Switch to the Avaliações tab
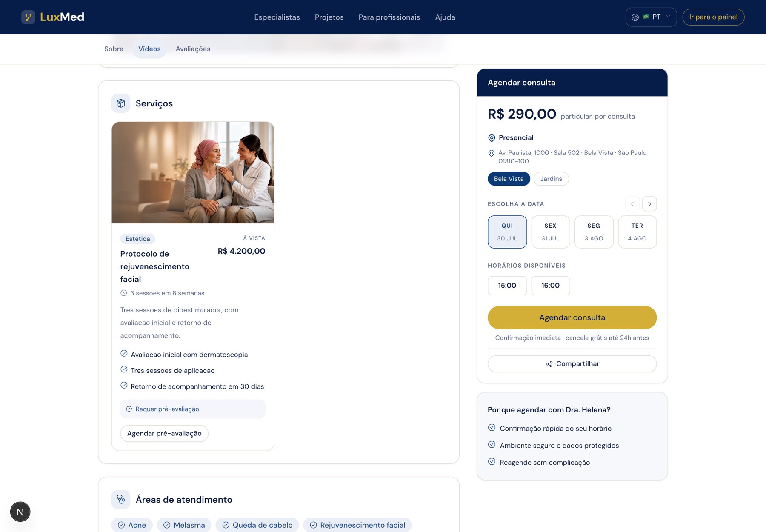The image size is (766, 532). click(x=193, y=49)
